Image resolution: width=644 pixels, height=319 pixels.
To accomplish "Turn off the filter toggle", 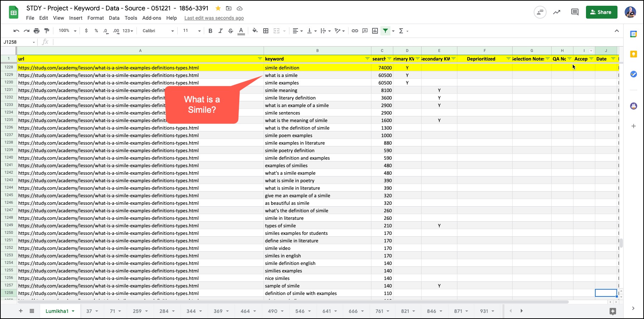I will pos(385,31).
